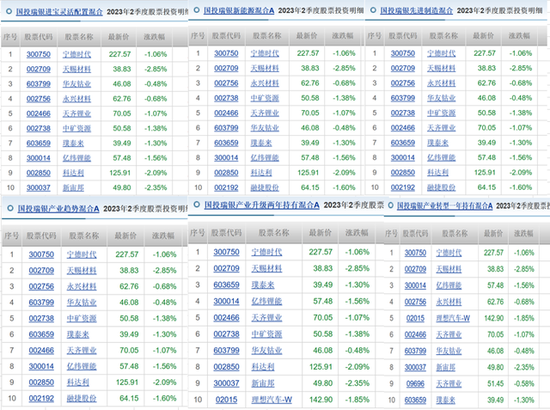
Task: Click 新宙邦 in 进宝灵活配置 table
Action: coord(73,188)
